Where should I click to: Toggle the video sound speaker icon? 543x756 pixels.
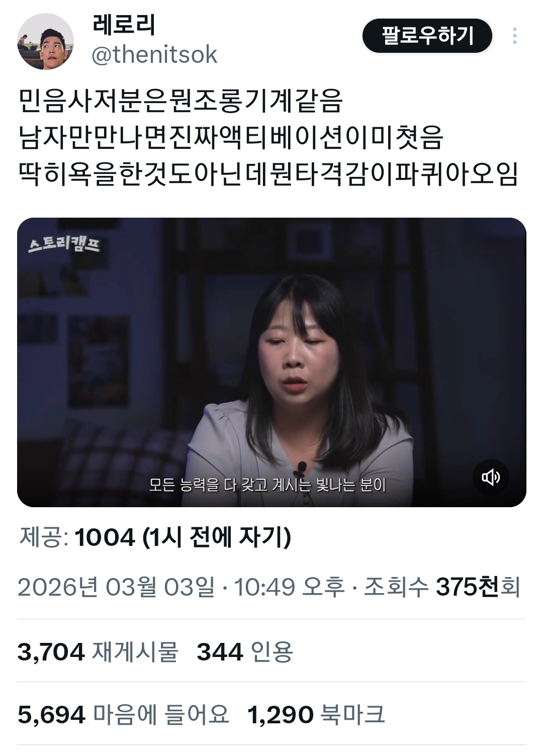tap(491, 477)
